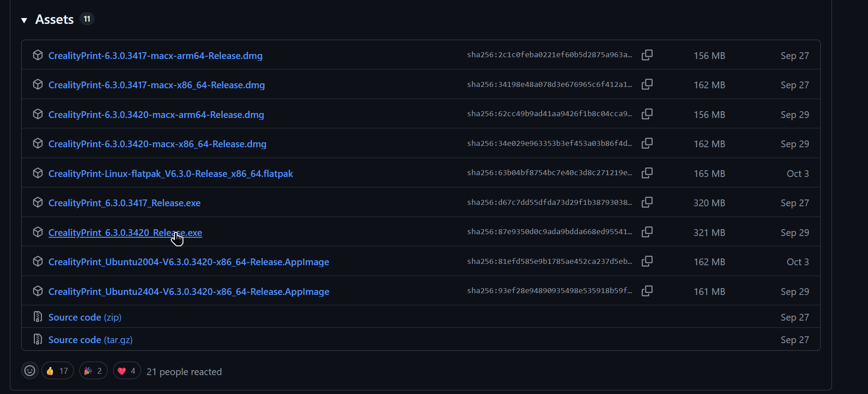This screenshot has height=394, width=868.
Task: Click package icon beside Linux flatpak file
Action: [x=38, y=173]
